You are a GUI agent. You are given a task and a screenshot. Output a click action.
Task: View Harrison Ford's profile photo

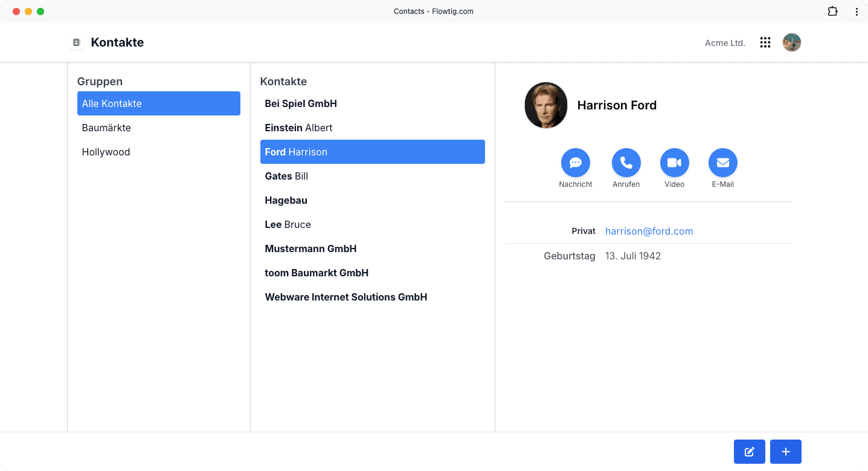(546, 105)
